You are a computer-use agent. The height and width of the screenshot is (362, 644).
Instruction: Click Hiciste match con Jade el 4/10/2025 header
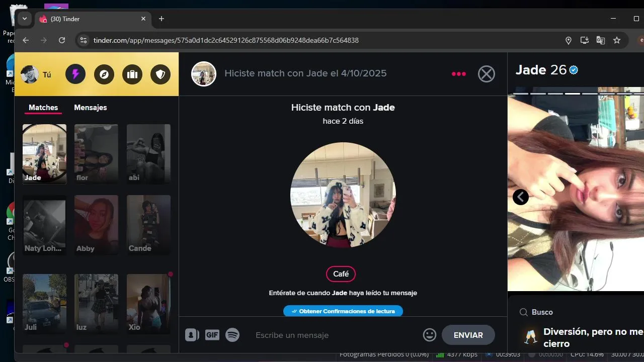pos(305,73)
